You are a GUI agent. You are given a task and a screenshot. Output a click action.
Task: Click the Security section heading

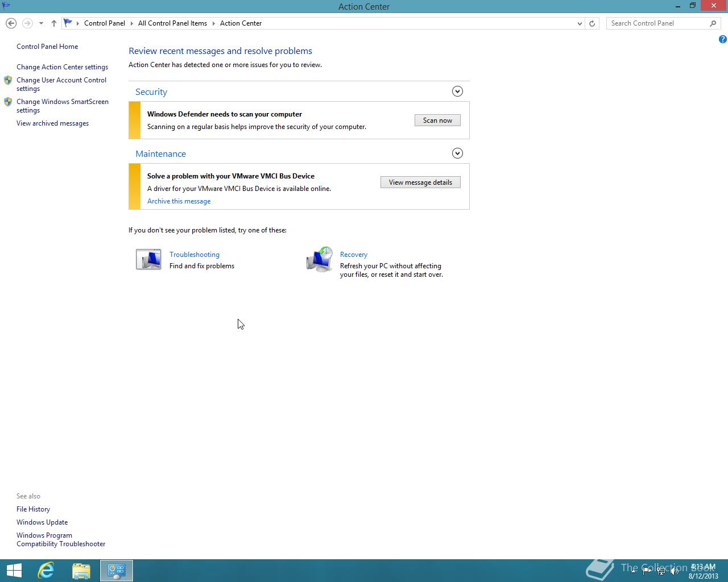[x=151, y=92]
